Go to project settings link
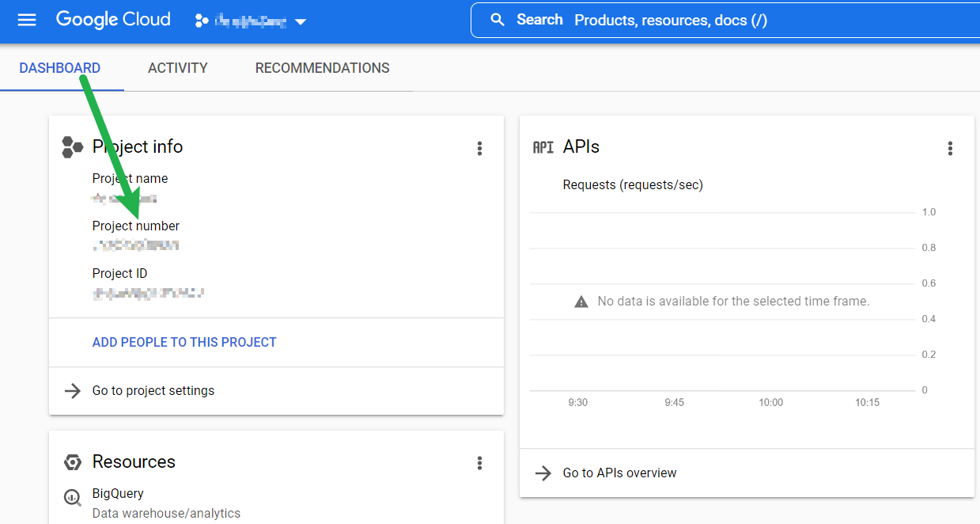Image resolution: width=980 pixels, height=524 pixels. [x=153, y=390]
